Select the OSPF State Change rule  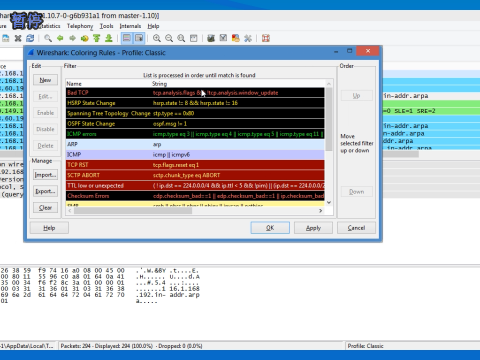195,124
